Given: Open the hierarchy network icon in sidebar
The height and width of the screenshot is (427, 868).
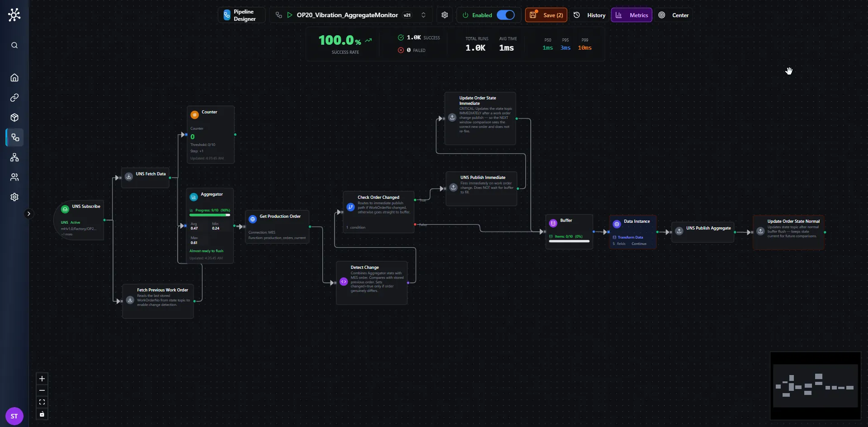Looking at the screenshot, I should tap(14, 157).
